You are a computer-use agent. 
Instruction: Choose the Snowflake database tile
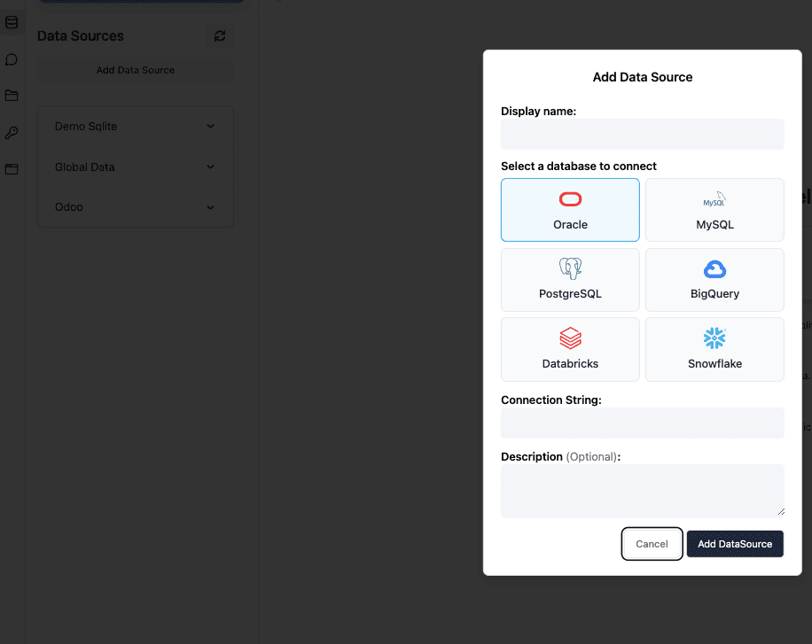pyautogui.click(x=714, y=349)
